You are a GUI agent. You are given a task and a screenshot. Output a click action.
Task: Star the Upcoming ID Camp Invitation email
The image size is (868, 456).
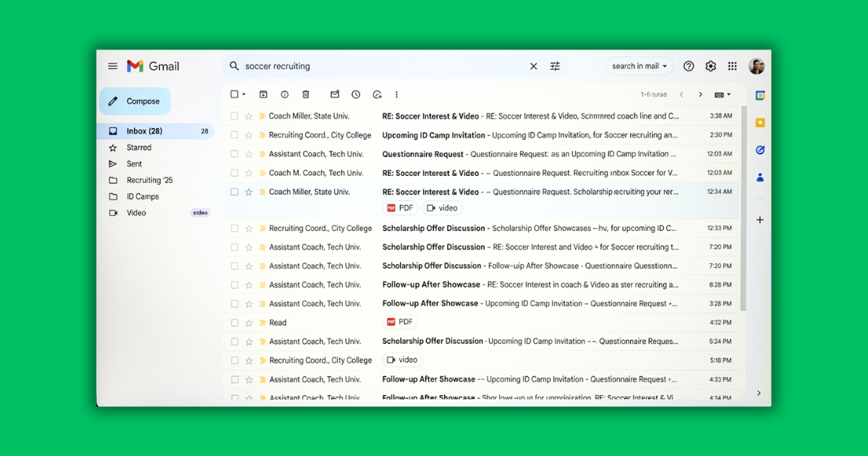(x=248, y=135)
